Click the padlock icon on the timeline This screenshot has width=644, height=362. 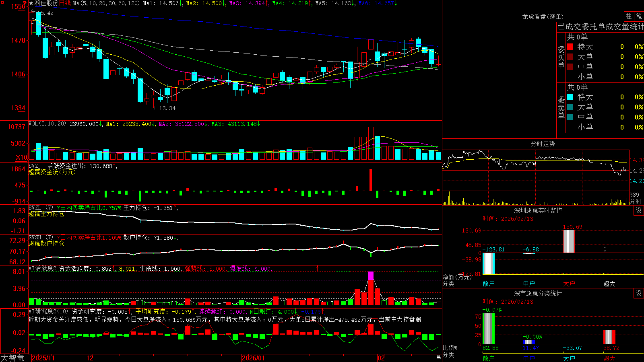(x=439, y=357)
